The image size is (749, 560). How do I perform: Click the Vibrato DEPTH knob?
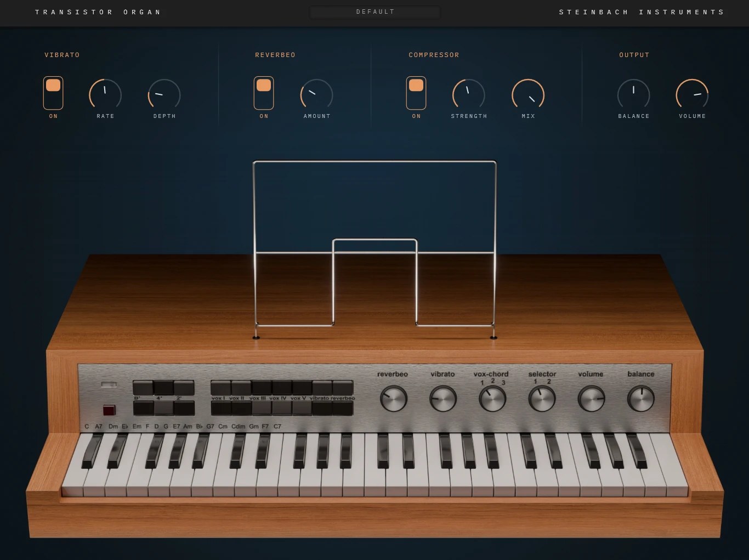(164, 94)
